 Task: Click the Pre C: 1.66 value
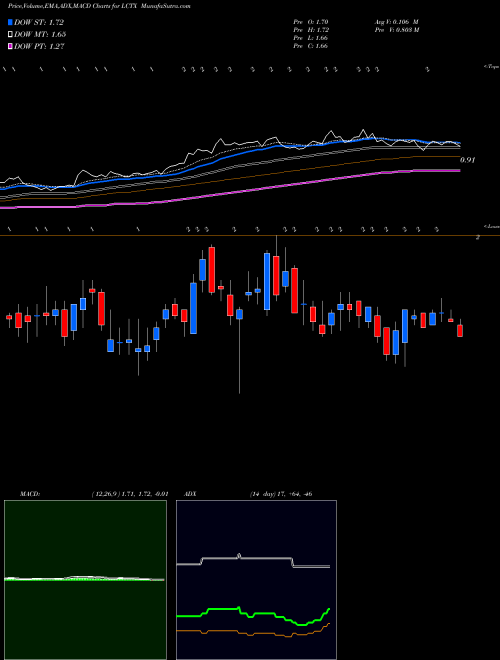311,46
